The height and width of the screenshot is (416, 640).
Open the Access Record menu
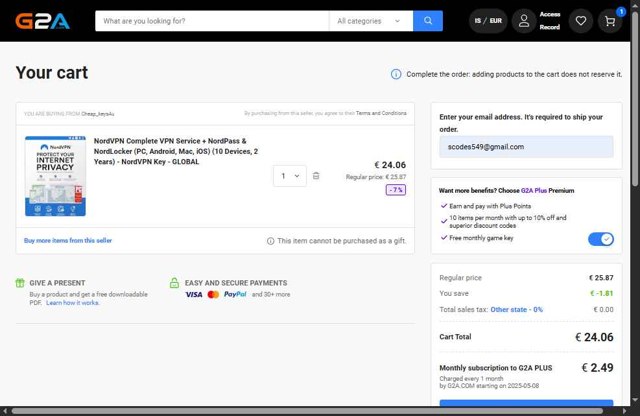tap(550, 21)
